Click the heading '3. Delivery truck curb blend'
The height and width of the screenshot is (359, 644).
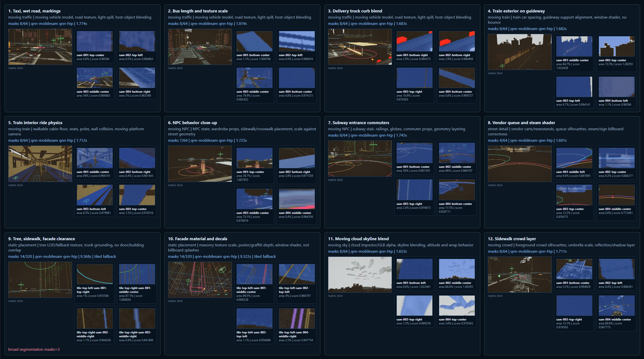click(x=355, y=11)
